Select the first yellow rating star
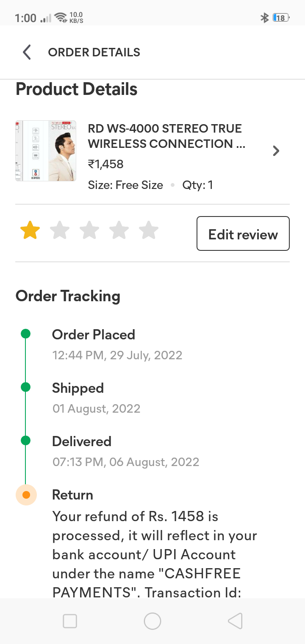The image size is (305, 644). 30,231
